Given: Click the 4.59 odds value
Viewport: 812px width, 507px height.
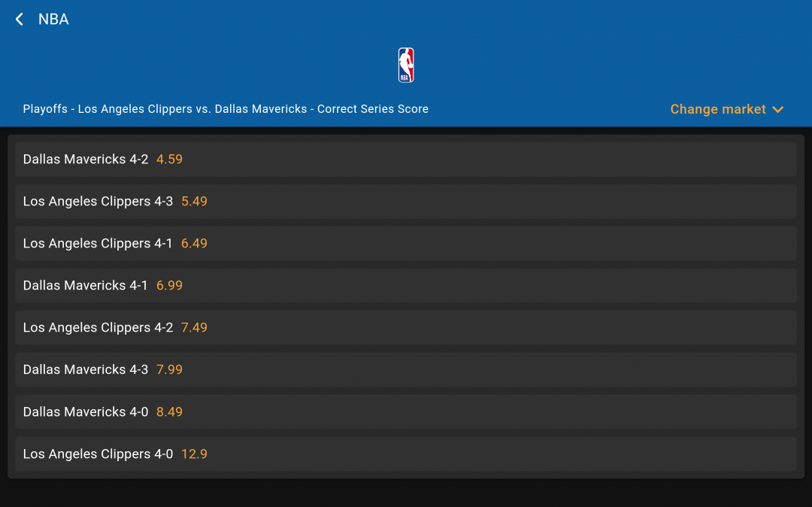Looking at the screenshot, I should tap(169, 159).
